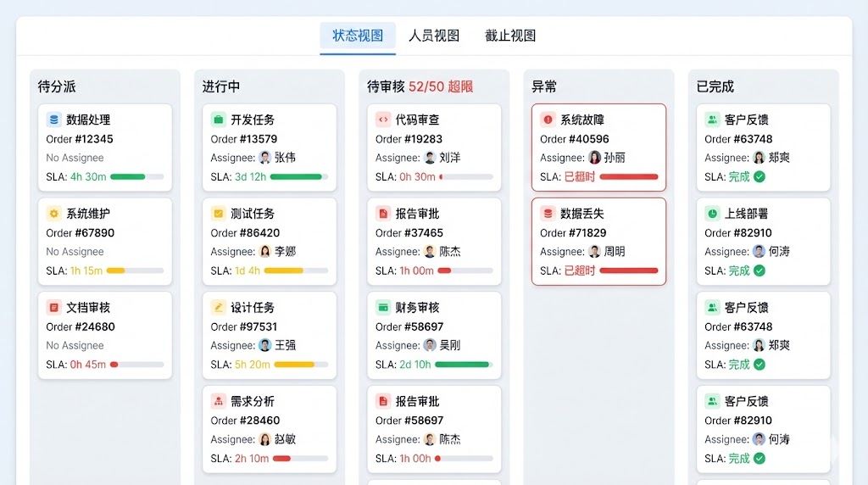Image resolution: width=868 pixels, height=485 pixels.
Task: Click the 系统故障 red alert icon
Action: pyautogui.click(x=548, y=120)
